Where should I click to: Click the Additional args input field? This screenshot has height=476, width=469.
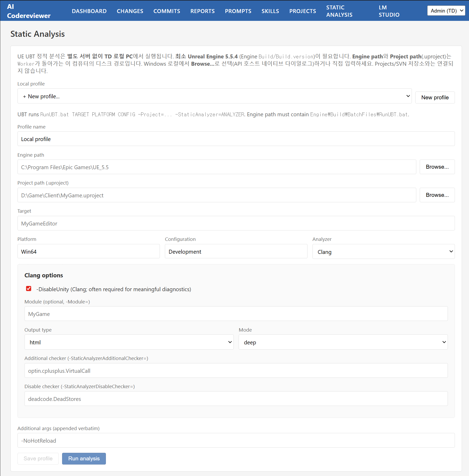[x=236, y=441]
